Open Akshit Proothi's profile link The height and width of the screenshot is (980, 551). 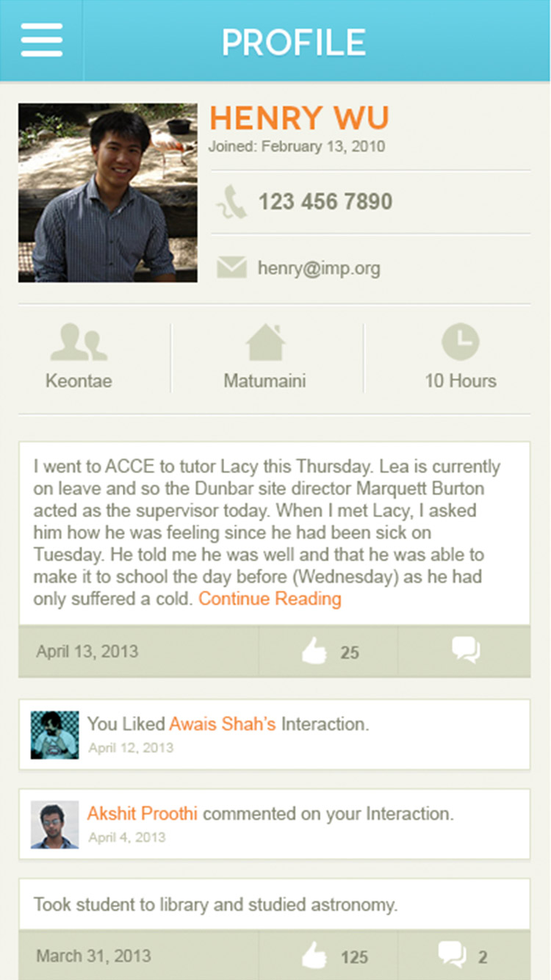click(143, 814)
